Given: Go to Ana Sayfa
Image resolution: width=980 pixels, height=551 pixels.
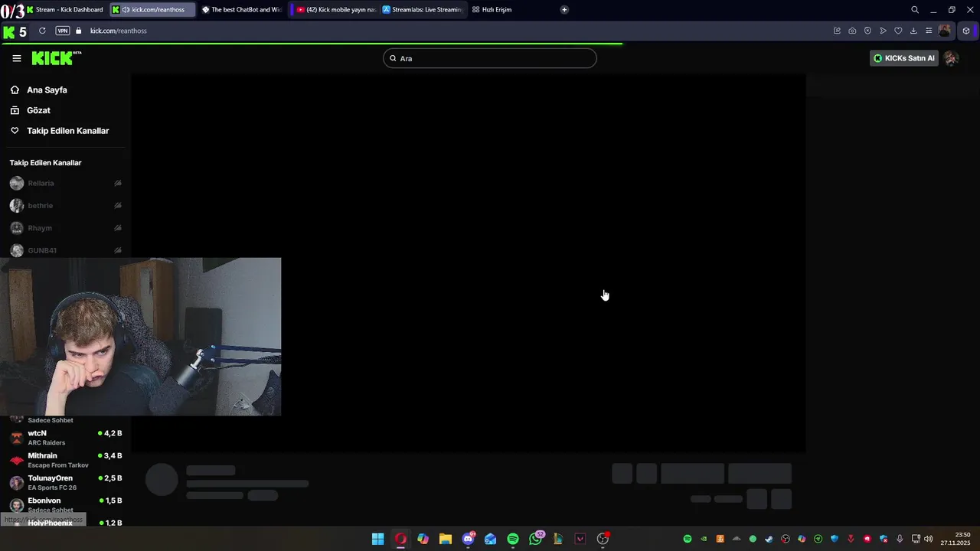Looking at the screenshot, I should point(47,90).
